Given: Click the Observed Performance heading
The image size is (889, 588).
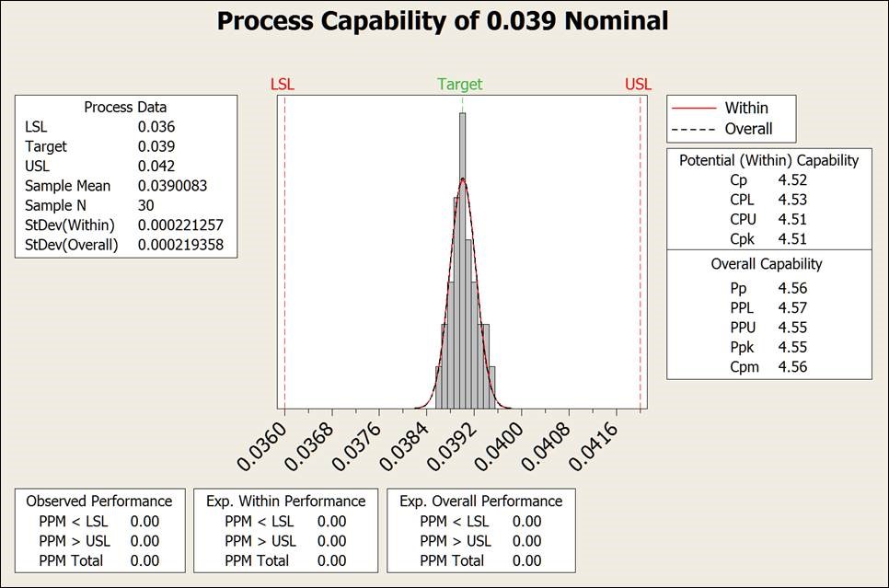Looking at the screenshot, I should [x=99, y=502].
